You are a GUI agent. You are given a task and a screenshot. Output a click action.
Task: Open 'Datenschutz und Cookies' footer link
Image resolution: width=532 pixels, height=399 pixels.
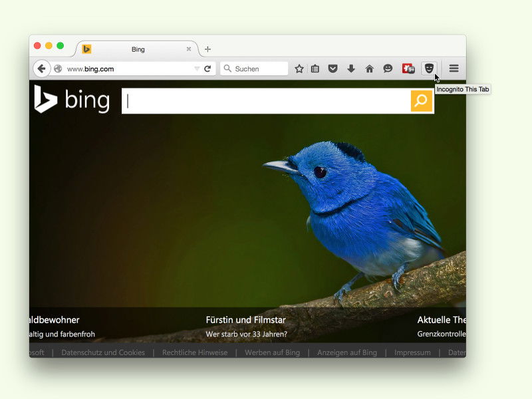click(103, 352)
